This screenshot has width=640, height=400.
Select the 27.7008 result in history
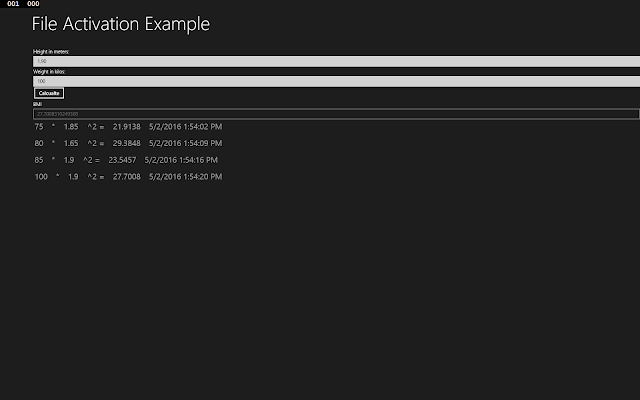(x=127, y=176)
